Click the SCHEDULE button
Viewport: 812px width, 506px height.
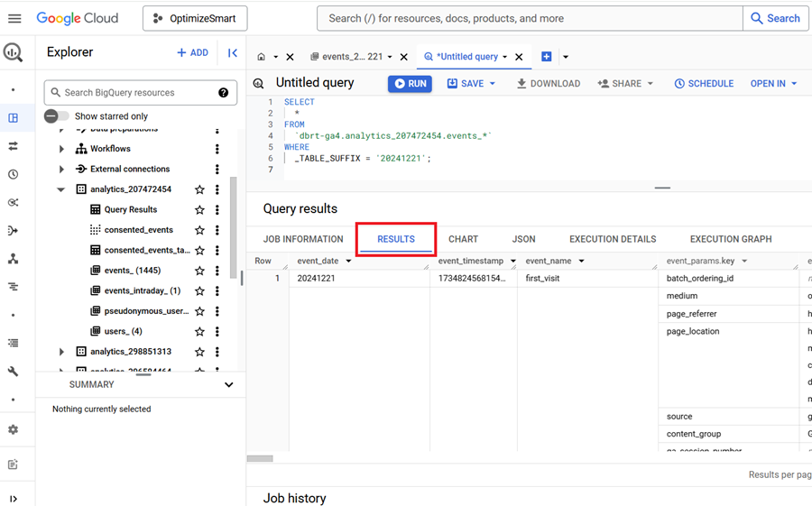pyautogui.click(x=704, y=84)
